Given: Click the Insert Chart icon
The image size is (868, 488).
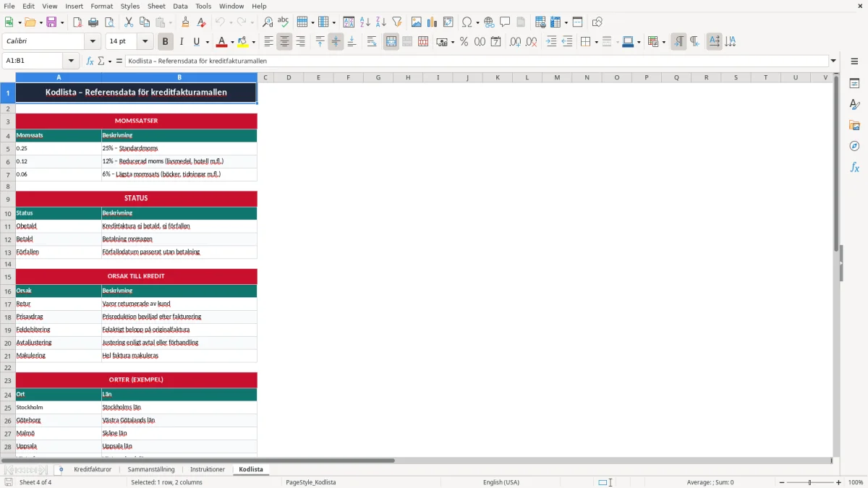Looking at the screenshot, I should click(433, 22).
